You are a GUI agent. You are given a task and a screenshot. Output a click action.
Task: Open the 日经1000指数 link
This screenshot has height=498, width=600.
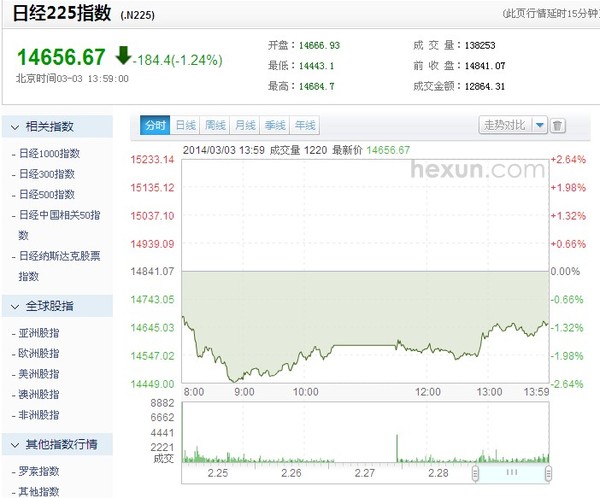pyautogui.click(x=48, y=154)
